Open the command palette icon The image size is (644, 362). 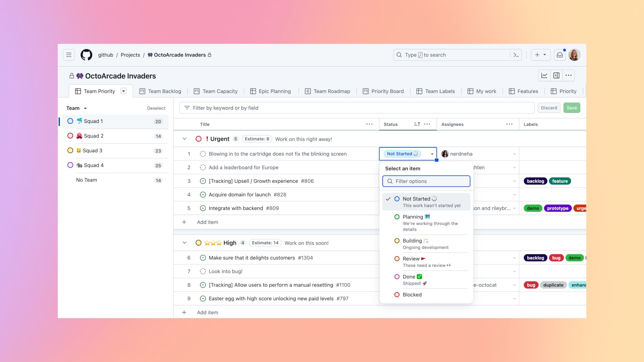click(x=516, y=55)
